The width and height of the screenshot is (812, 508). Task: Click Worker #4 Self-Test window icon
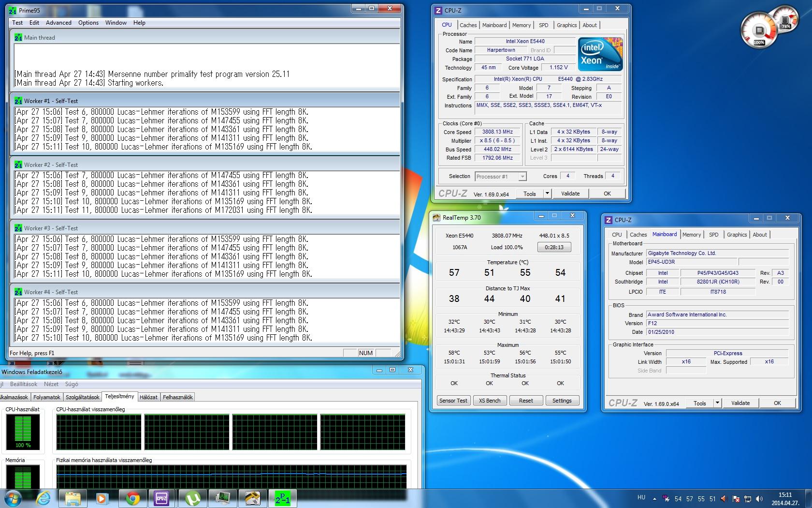(x=18, y=292)
